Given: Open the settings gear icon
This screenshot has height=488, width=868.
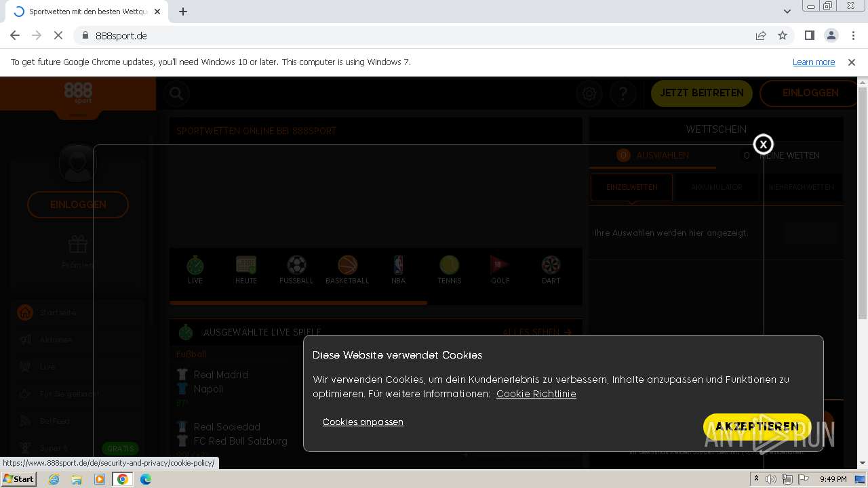Looking at the screenshot, I should [x=589, y=94].
